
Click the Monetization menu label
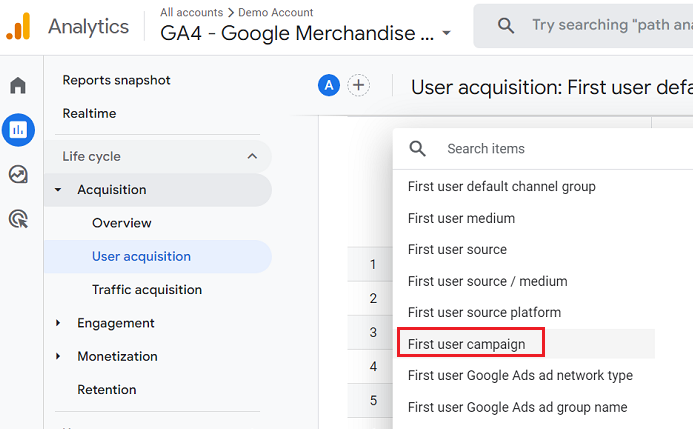pyautogui.click(x=117, y=356)
